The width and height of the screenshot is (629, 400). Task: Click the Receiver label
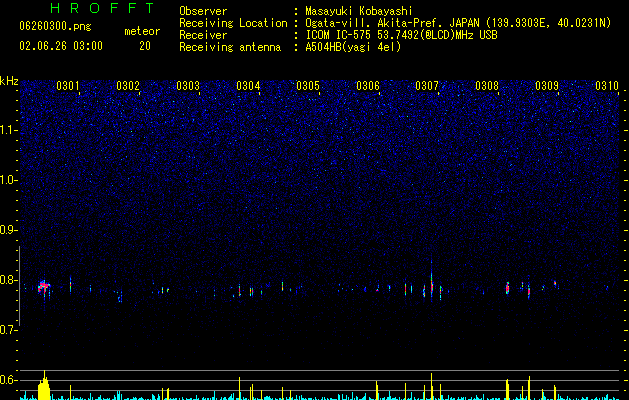pyautogui.click(x=203, y=35)
